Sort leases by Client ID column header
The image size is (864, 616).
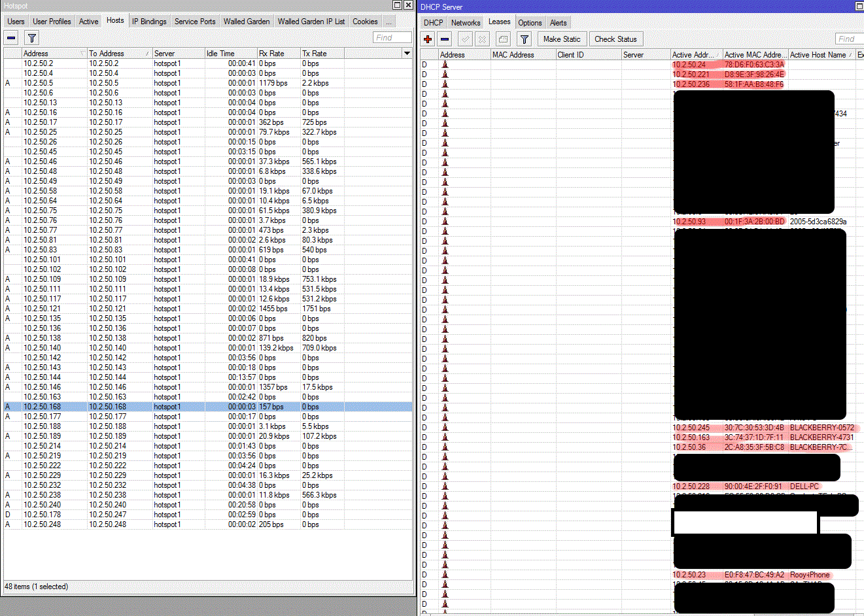(588, 55)
